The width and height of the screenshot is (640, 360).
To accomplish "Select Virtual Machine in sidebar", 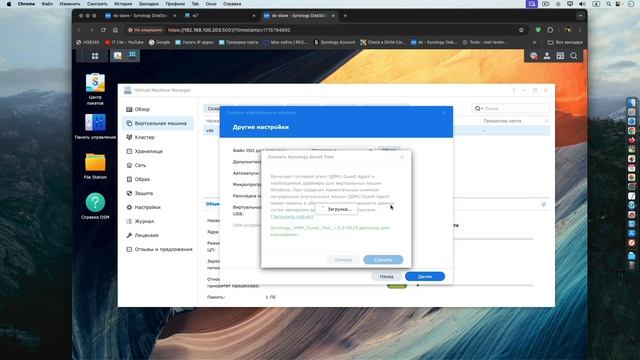I will point(158,123).
